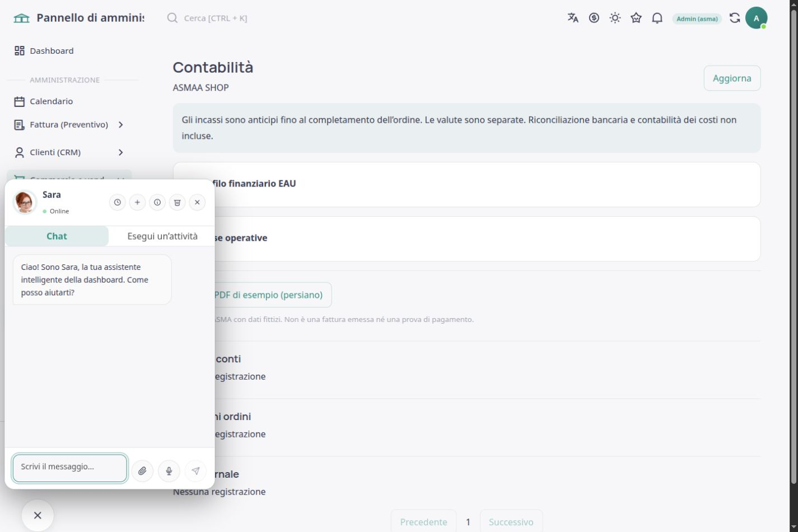Viewport: 798px width, 532px height.
Task: Toggle the light/dark theme sun icon
Action: point(615,18)
